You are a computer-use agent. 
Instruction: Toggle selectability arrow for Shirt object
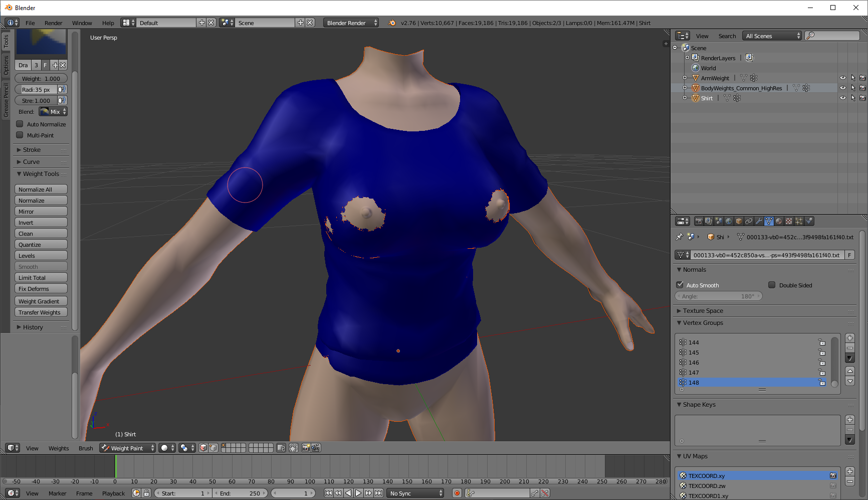(x=853, y=98)
